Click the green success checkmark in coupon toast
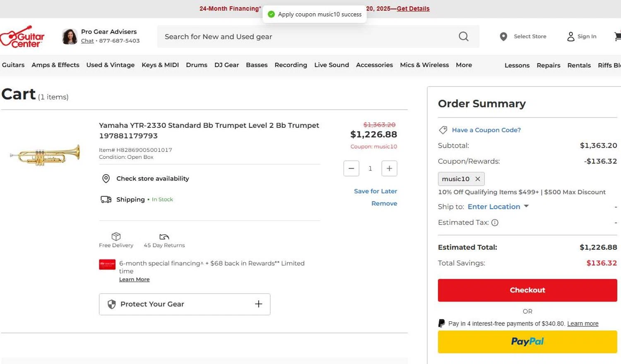 tap(271, 14)
